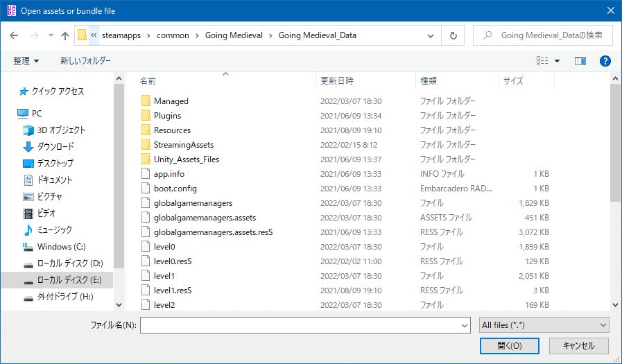The image size is (622, 364).
Task: Click the キャンセル cancel button
Action: pyautogui.click(x=579, y=346)
